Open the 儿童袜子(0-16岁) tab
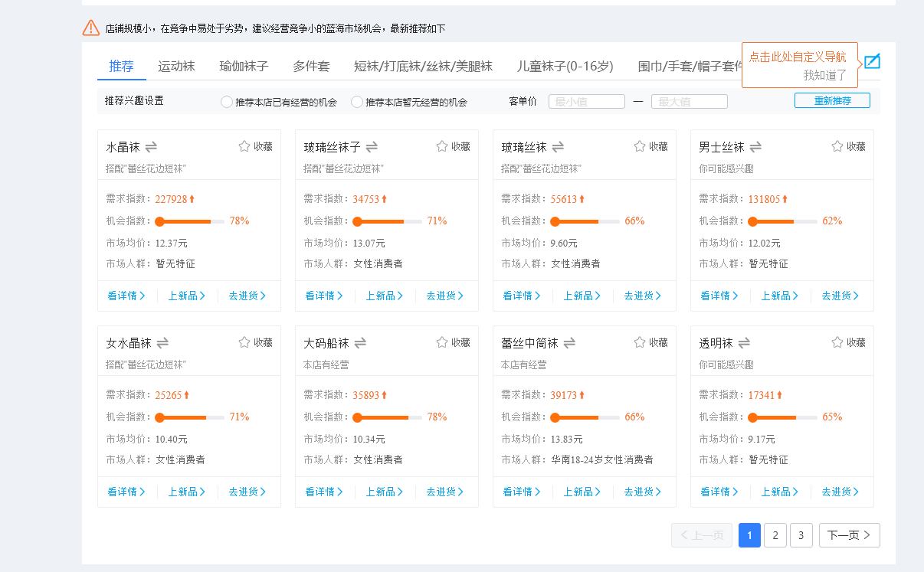The image size is (924, 572). tap(565, 67)
